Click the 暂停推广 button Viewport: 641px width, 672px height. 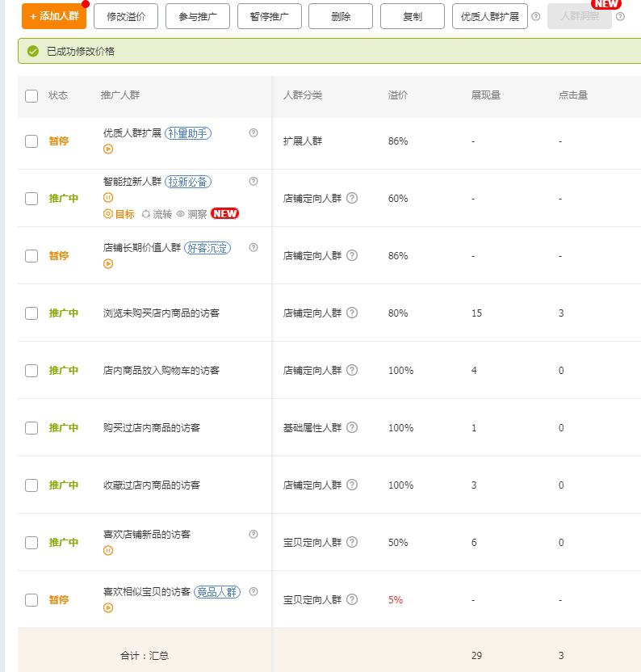[x=269, y=16]
